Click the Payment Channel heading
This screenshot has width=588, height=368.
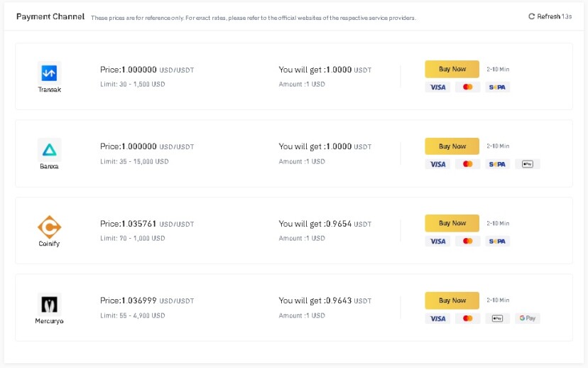(x=50, y=16)
